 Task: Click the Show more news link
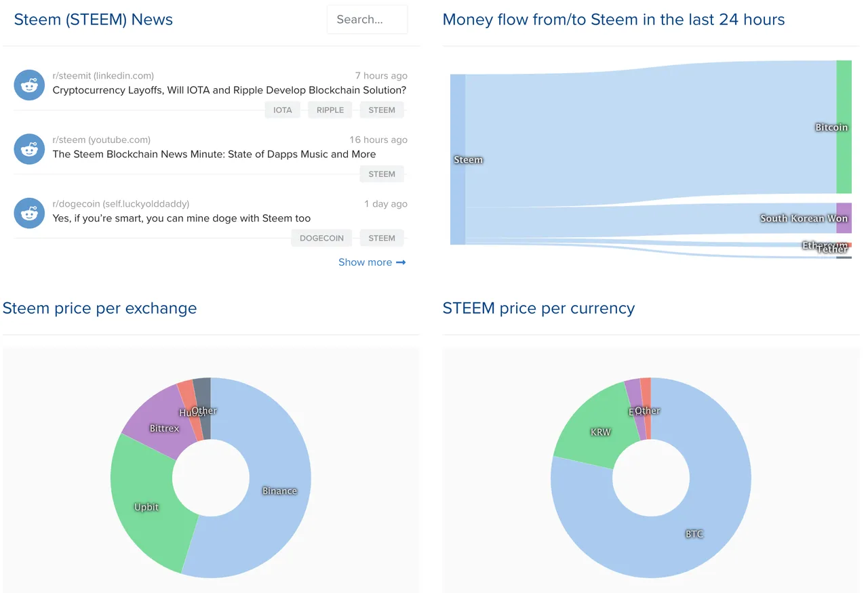click(x=365, y=262)
